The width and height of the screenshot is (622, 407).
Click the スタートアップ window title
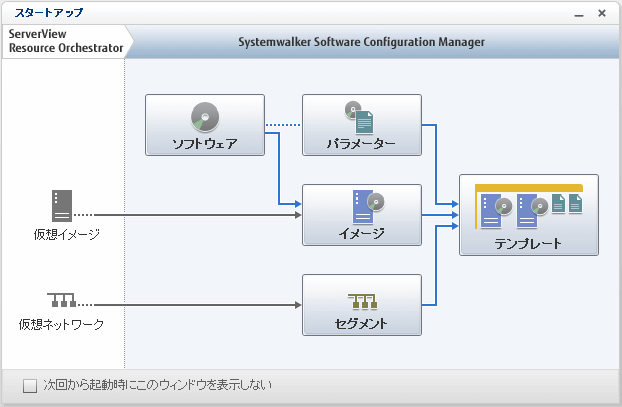coord(49,13)
